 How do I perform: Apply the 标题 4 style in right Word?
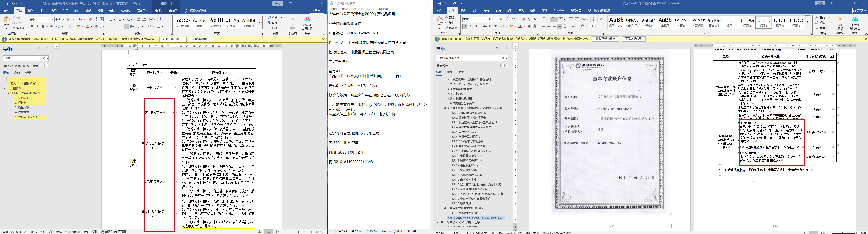780,22
